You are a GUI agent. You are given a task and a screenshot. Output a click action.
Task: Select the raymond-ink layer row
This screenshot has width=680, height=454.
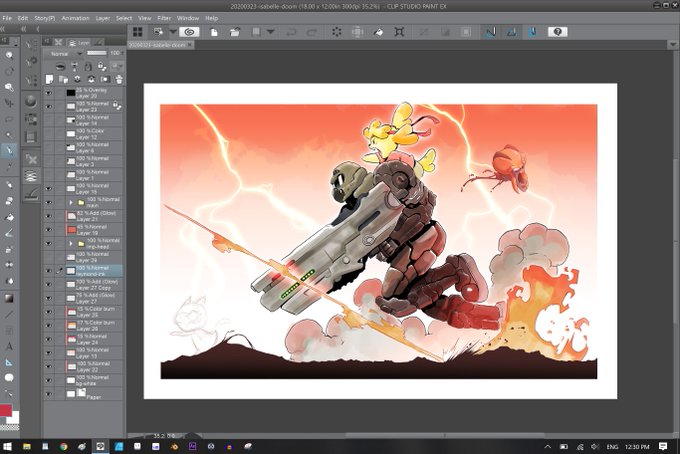pos(84,271)
